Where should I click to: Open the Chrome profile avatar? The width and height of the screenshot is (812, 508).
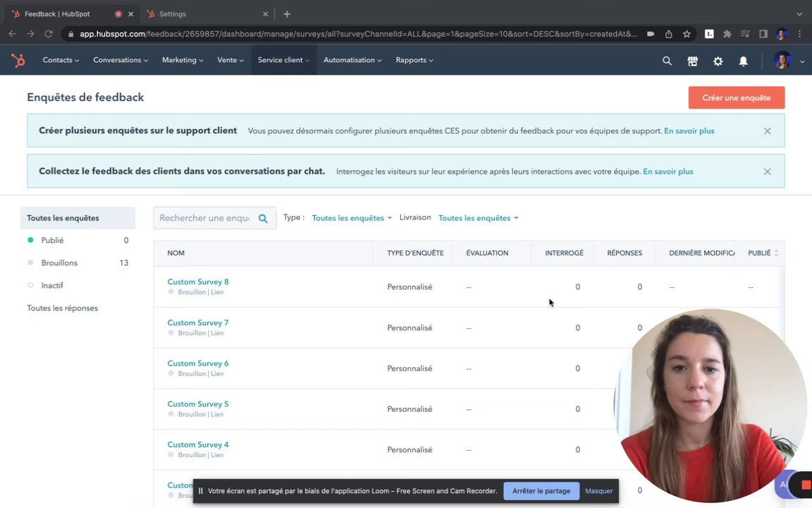point(782,34)
